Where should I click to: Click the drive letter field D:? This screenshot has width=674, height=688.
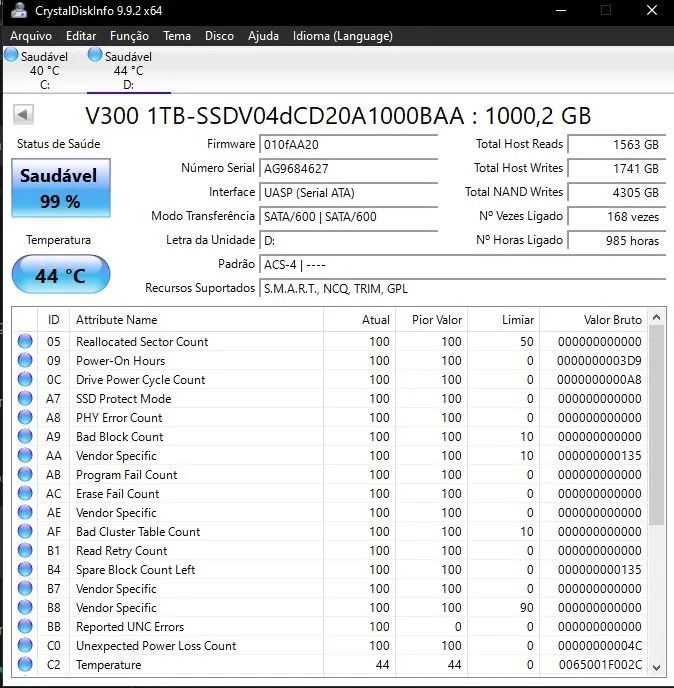[x=348, y=240]
